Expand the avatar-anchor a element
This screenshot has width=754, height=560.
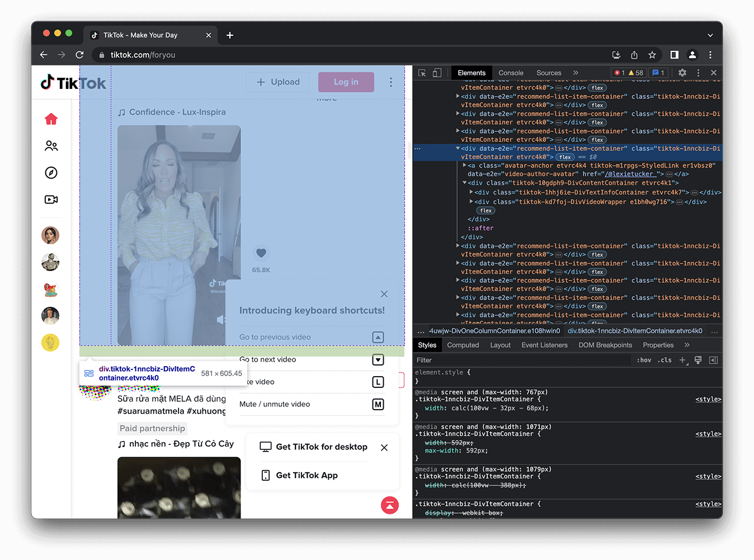tap(464, 165)
